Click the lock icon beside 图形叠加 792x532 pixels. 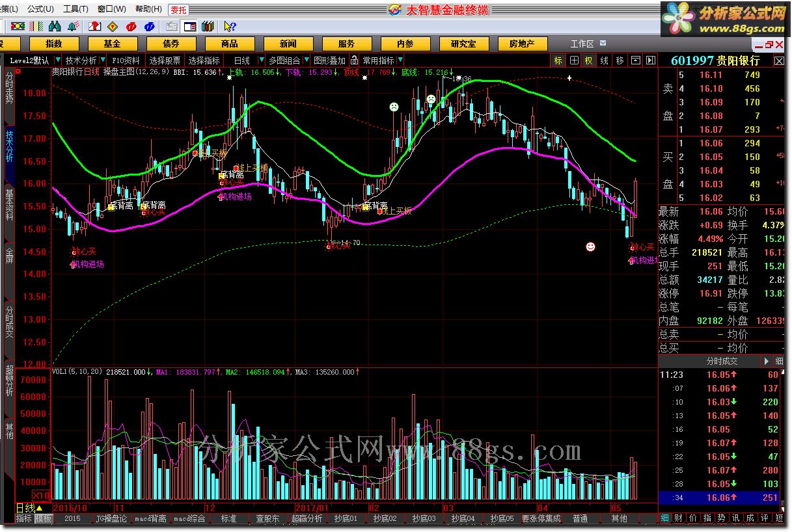[x=355, y=60]
